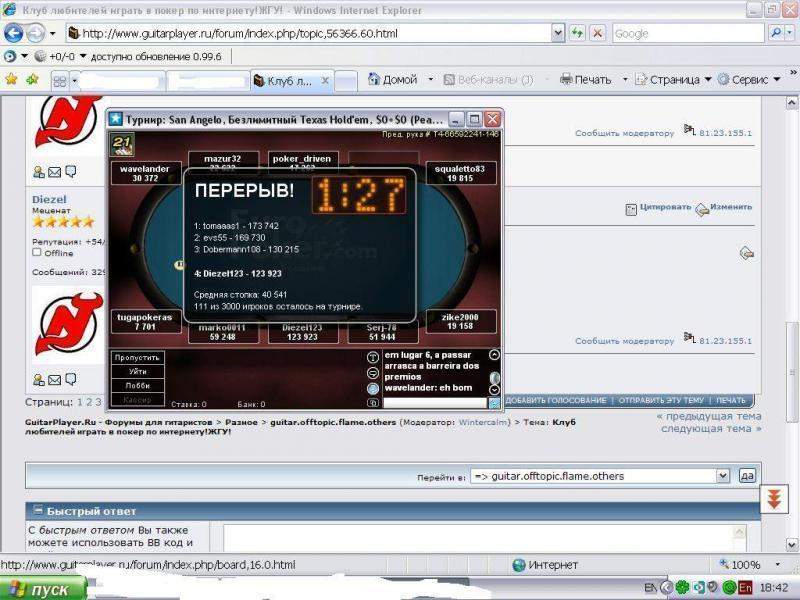
Task: Open the предыдущая тема link
Action: click(709, 416)
